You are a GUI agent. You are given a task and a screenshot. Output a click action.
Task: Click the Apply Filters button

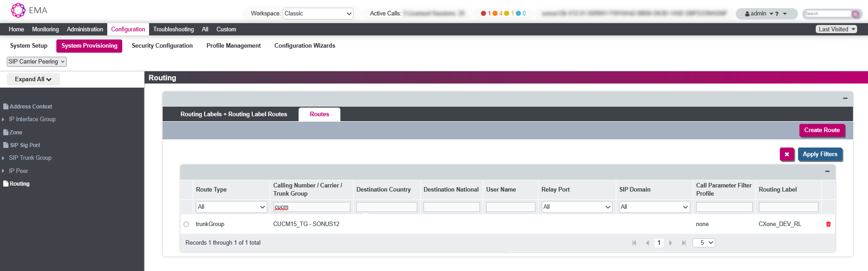coord(819,154)
